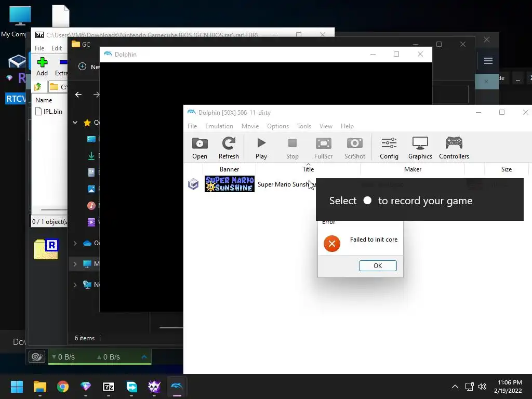Select IPL.bin file in 7-Zip
Image resolution: width=532 pixels, height=399 pixels.
[49, 111]
